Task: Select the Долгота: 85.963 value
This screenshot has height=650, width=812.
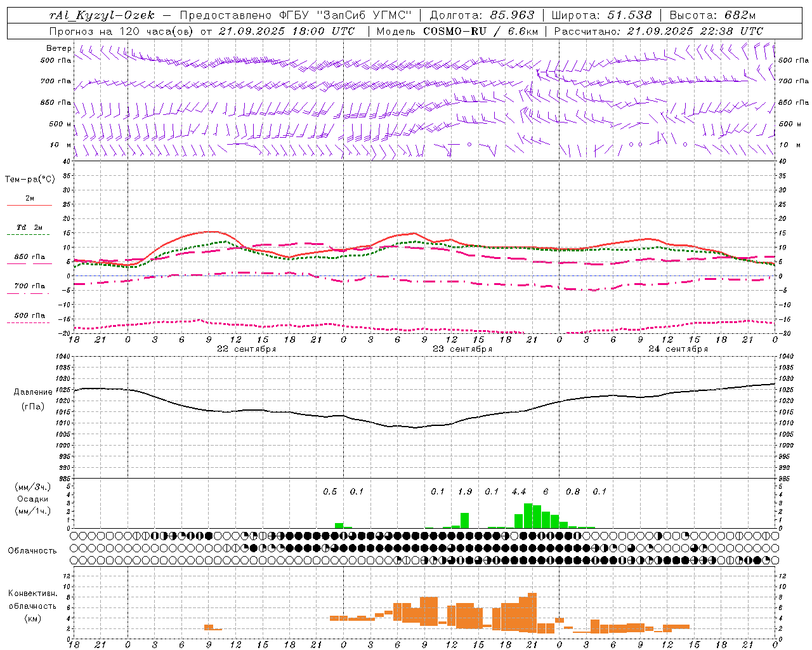Action: tap(482, 15)
